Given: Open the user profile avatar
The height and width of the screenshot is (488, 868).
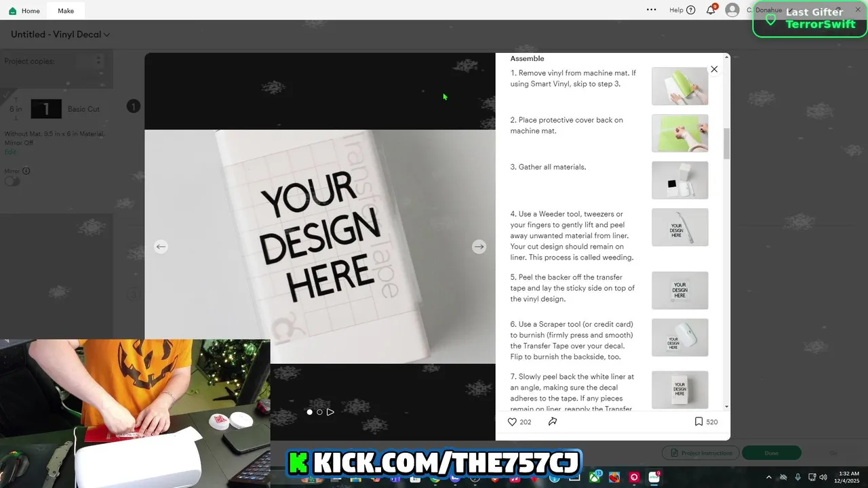Looking at the screenshot, I should (x=732, y=10).
